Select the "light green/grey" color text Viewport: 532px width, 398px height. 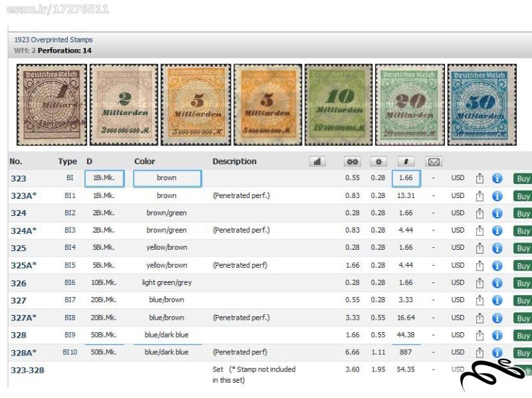point(167,282)
